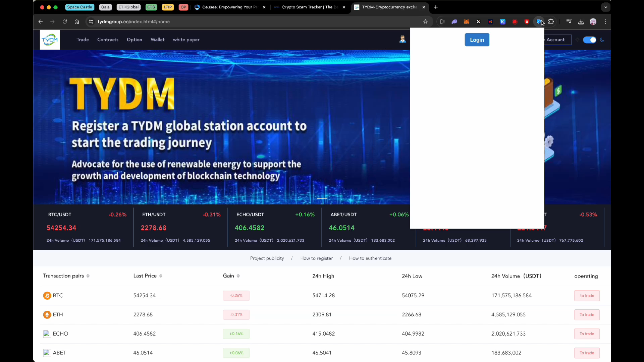Open the MetaMask fox extension
644x362 pixels.
click(466, 22)
